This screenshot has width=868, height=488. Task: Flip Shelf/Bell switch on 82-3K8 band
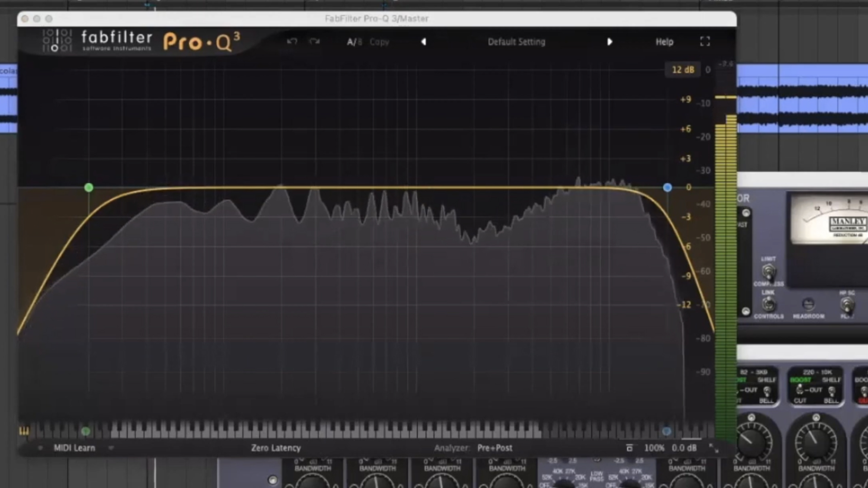click(x=767, y=391)
